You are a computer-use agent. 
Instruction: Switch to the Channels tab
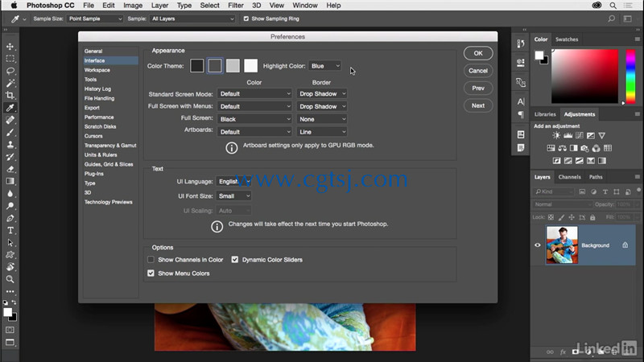pyautogui.click(x=569, y=177)
